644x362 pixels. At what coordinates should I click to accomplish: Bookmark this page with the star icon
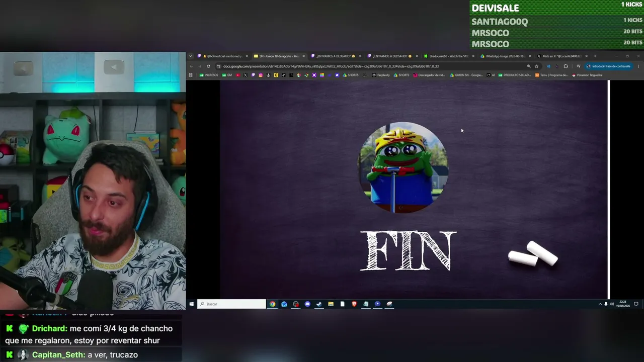536,66
